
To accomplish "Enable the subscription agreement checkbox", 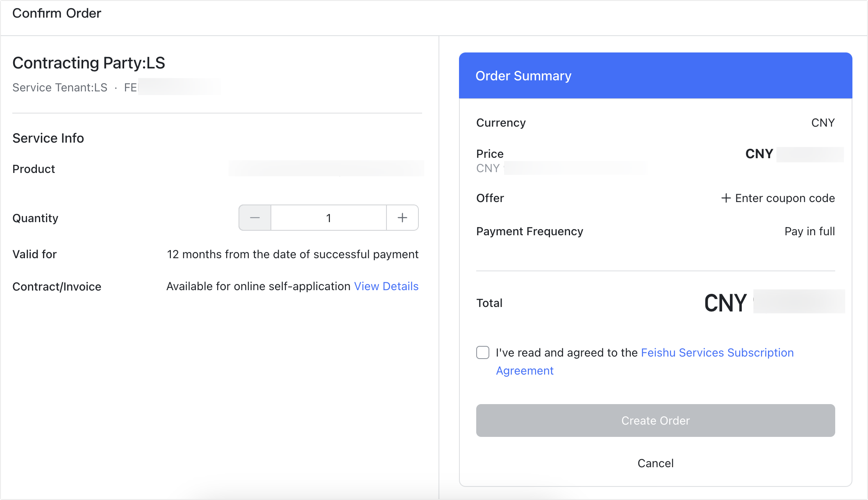I will pos(482,352).
